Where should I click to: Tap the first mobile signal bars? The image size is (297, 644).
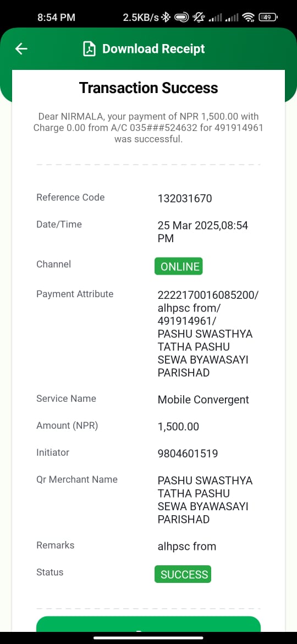tap(216, 18)
